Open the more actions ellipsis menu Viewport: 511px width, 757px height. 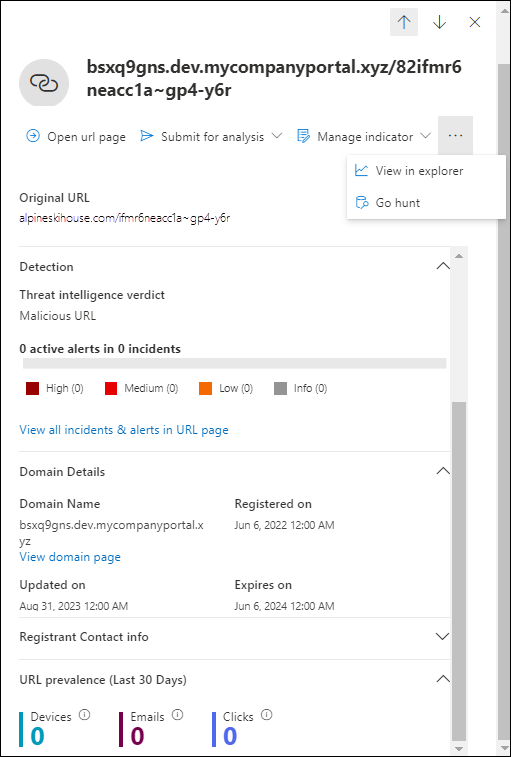point(455,136)
